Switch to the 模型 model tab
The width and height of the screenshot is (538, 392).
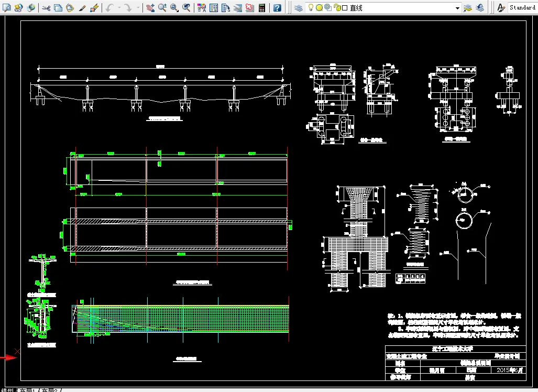pos(7,390)
